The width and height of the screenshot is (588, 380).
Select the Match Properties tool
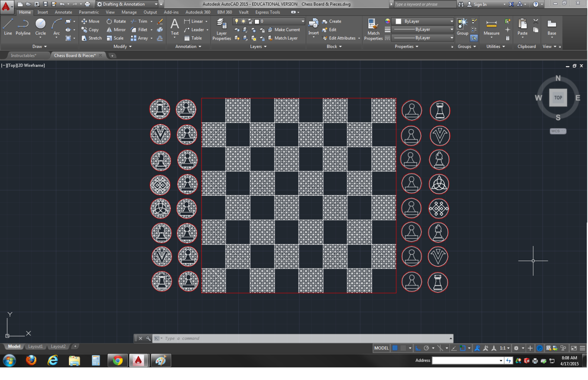[373, 29]
